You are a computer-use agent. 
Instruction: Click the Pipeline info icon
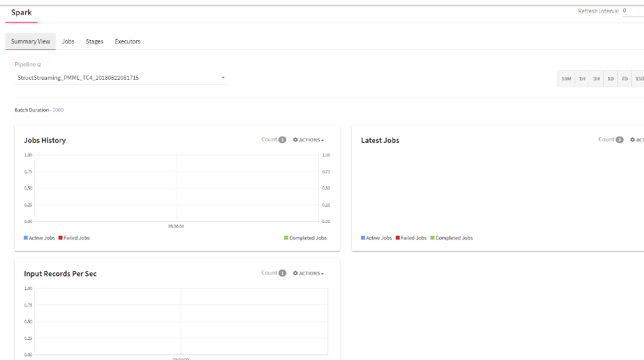39,65
